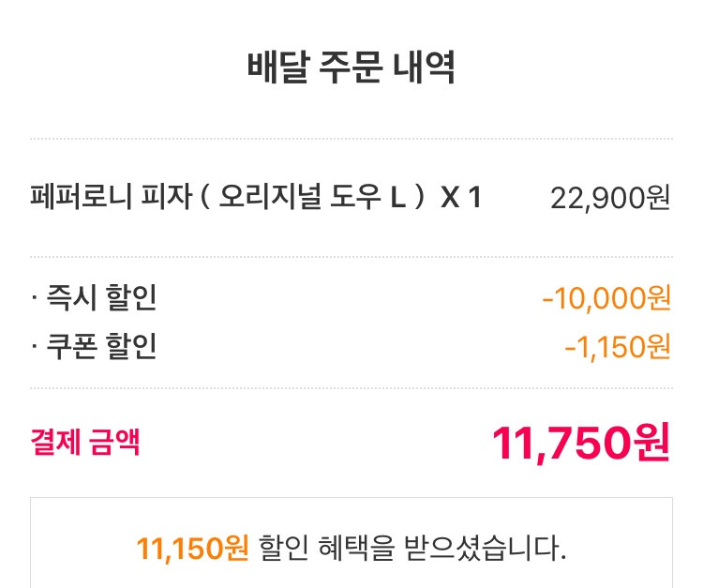
Task: Select the 쿠폰 할인 label
Action: [102, 346]
